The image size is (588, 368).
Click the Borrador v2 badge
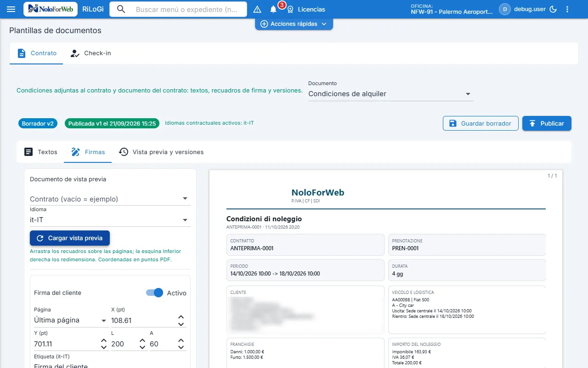click(38, 123)
